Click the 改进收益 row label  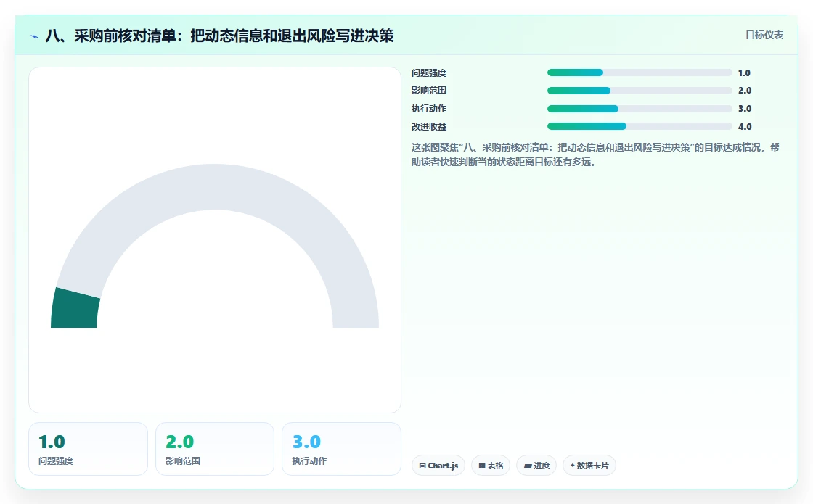click(x=429, y=126)
